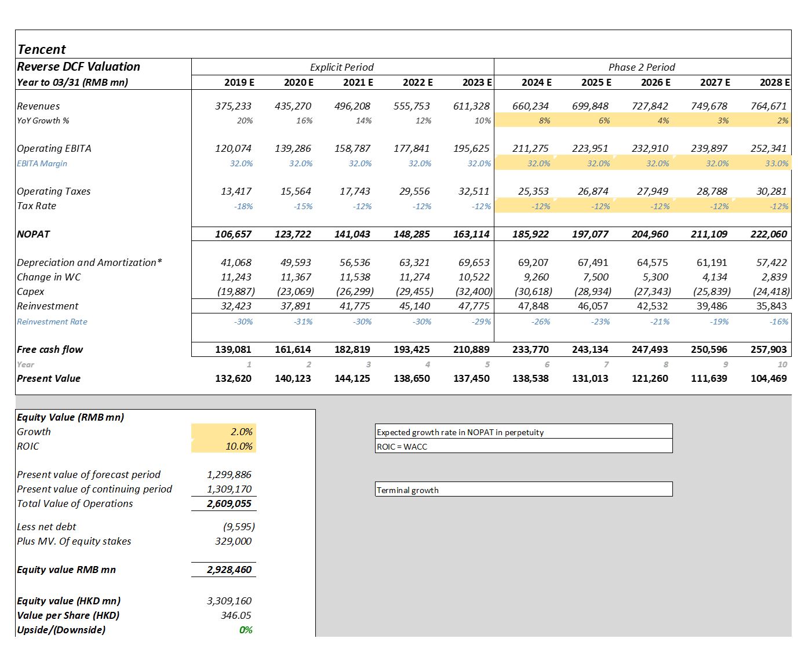Screen dimensions: 812x664
Task: Click the 2% YoY growth input for 2028
Action: 762,121
